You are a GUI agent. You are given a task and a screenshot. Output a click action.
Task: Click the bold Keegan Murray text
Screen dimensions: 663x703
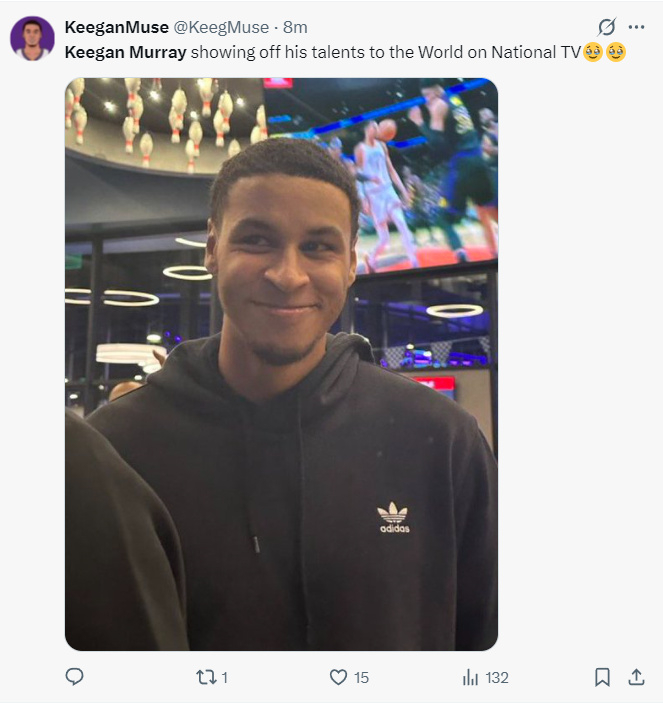point(125,52)
